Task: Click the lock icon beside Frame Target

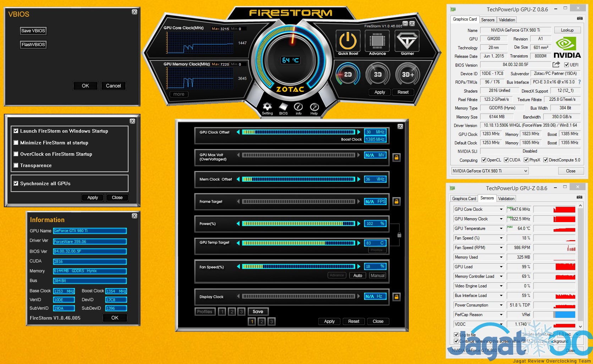Action: point(396,202)
